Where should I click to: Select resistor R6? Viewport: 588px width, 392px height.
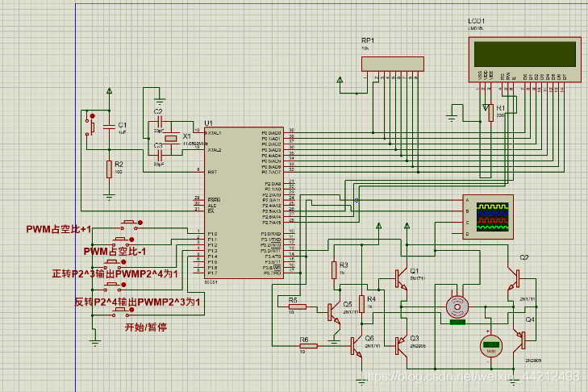click(309, 346)
